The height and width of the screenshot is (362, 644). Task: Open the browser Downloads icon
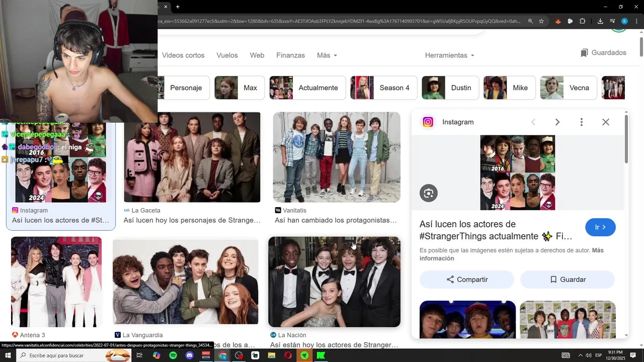pyautogui.click(x=600, y=21)
